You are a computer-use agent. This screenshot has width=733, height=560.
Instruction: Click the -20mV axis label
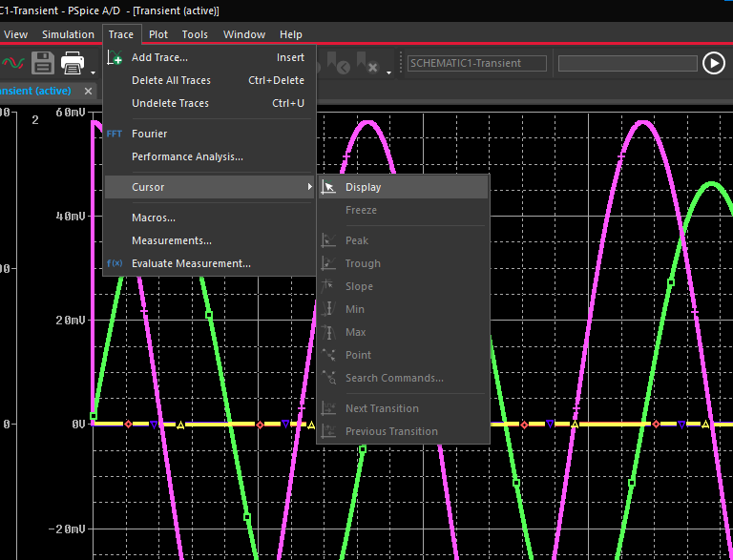pos(67,529)
